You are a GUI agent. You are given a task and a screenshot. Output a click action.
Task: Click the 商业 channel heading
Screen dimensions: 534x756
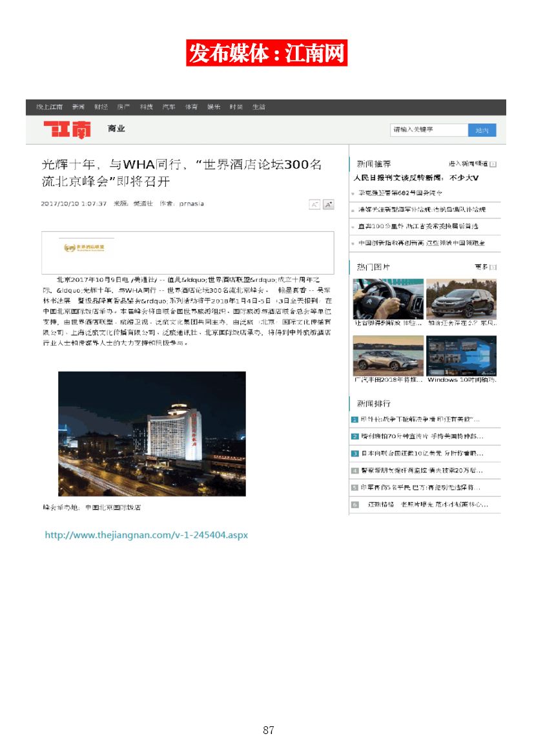click(x=116, y=129)
